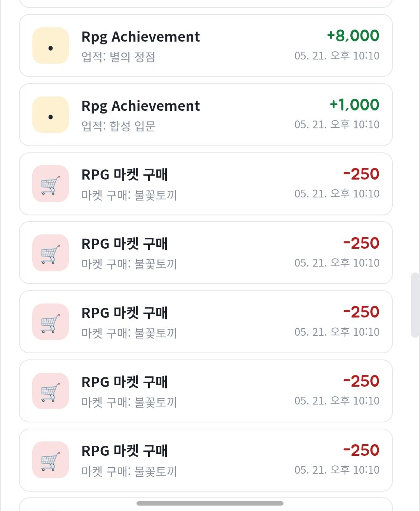Tap the last shopping cart icon
The height and width of the screenshot is (511, 420).
(x=51, y=460)
